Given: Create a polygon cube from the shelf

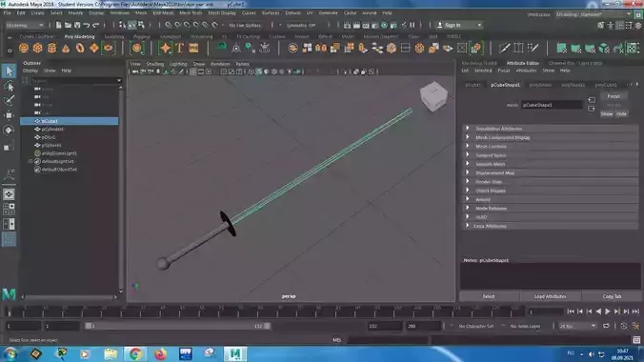Looking at the screenshot, I should (38, 48).
